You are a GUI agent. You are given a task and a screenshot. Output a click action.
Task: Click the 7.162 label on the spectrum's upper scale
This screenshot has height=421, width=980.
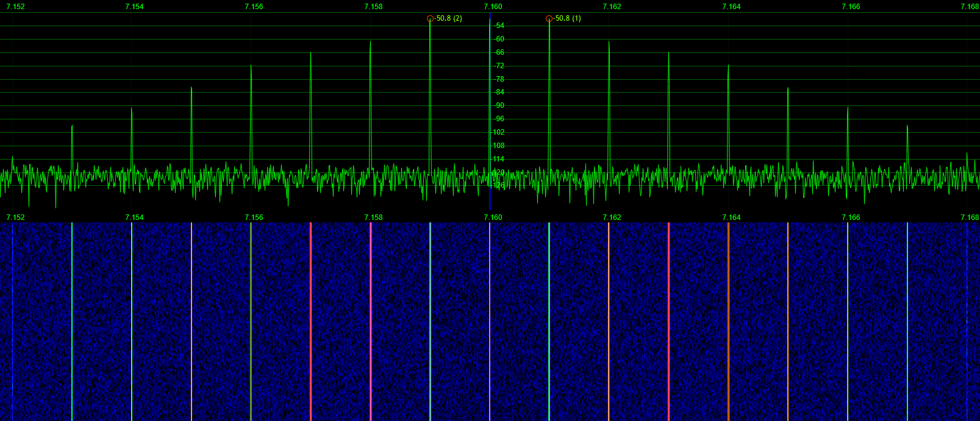612,7
